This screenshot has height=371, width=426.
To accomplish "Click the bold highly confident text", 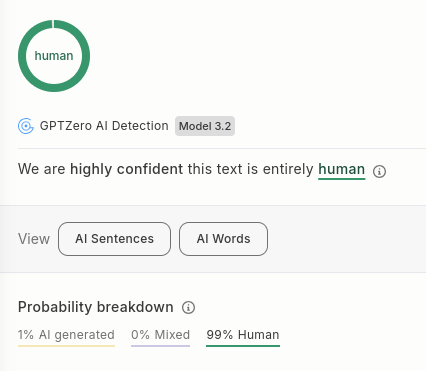I will (x=126, y=169).
